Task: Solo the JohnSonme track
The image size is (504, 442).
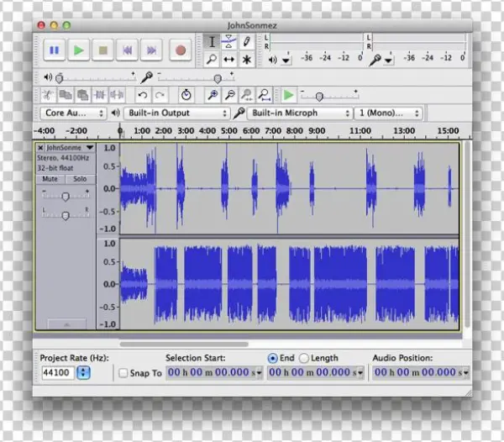Action: tap(80, 179)
